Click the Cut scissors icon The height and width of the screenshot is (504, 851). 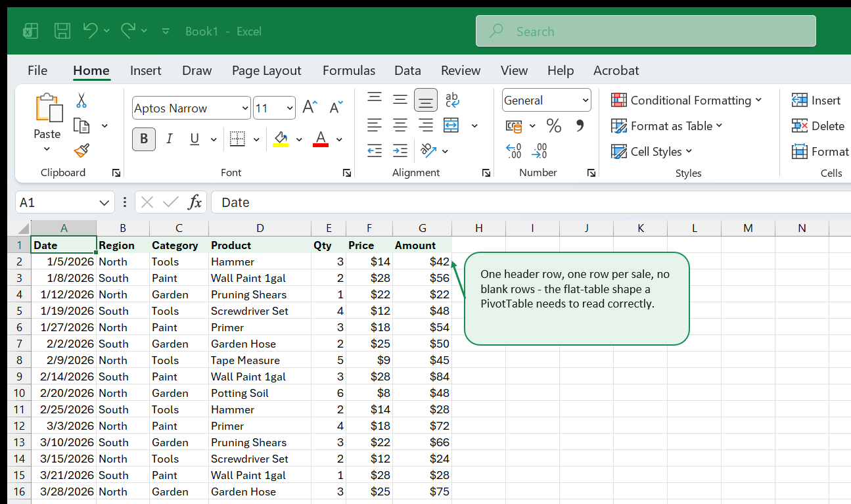pyautogui.click(x=81, y=100)
